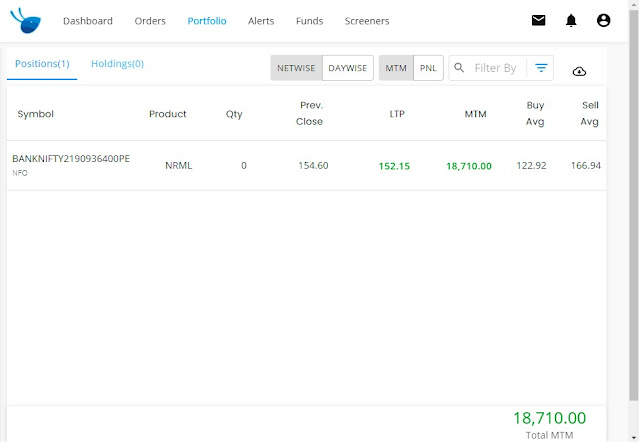Image resolution: width=639 pixels, height=442 pixels.
Task: Sort by the Prev. Close column header
Action: (309, 113)
